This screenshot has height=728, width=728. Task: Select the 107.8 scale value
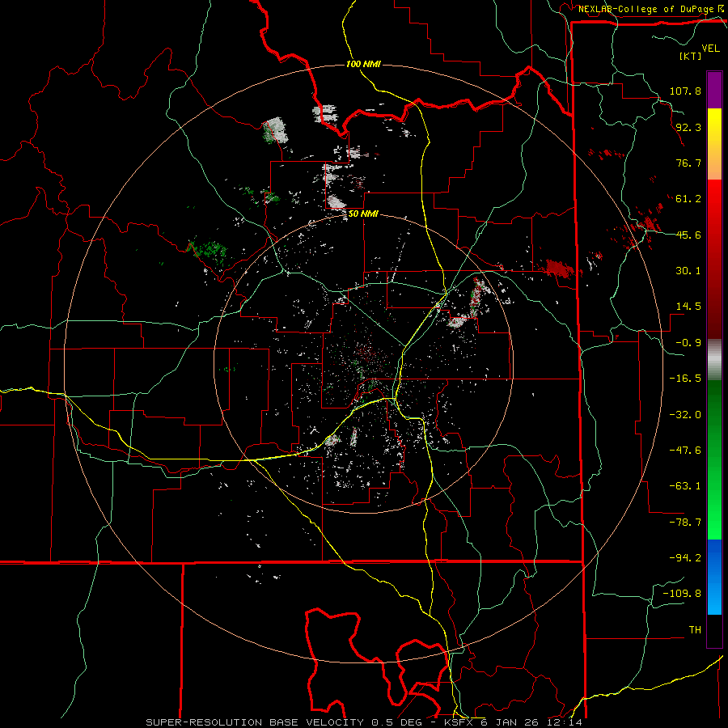(685, 91)
